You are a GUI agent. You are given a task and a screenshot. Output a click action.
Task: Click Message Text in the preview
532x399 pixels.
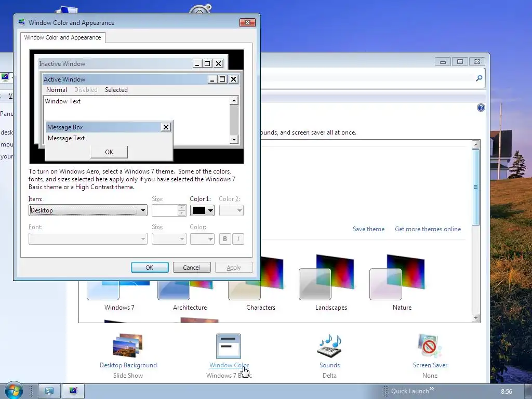coord(66,138)
